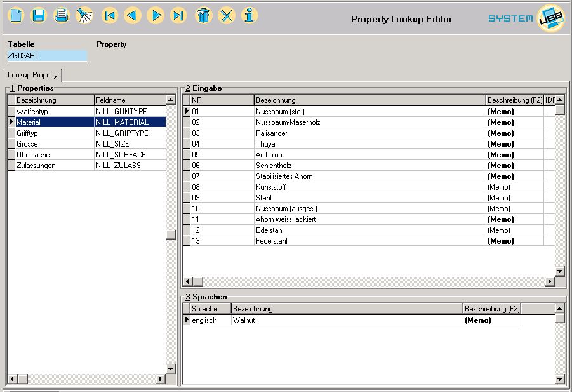572x392 pixels.
Task: Select the Schichtholz entry
Action: [369, 165]
